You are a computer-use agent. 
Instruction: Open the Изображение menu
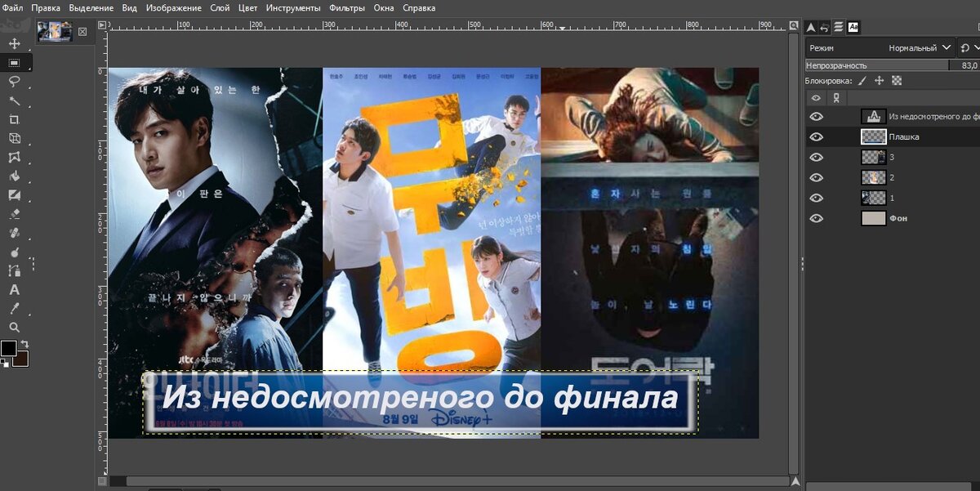point(173,7)
